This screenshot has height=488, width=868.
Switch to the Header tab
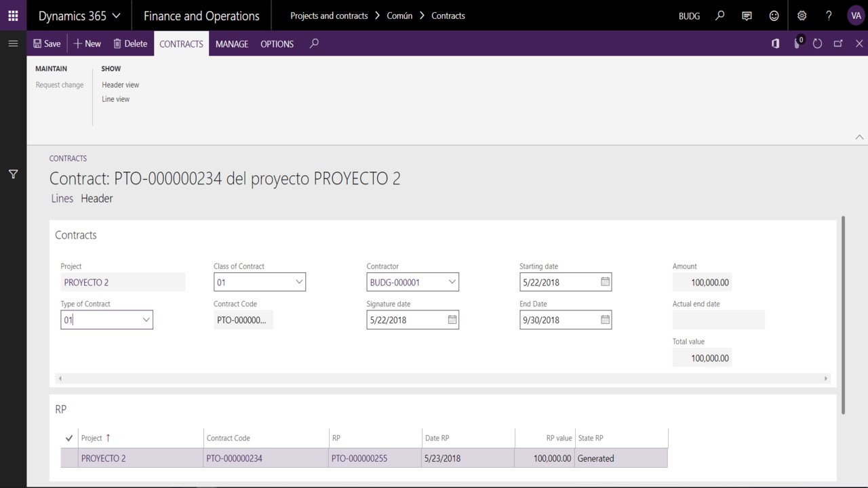pyautogui.click(x=97, y=199)
